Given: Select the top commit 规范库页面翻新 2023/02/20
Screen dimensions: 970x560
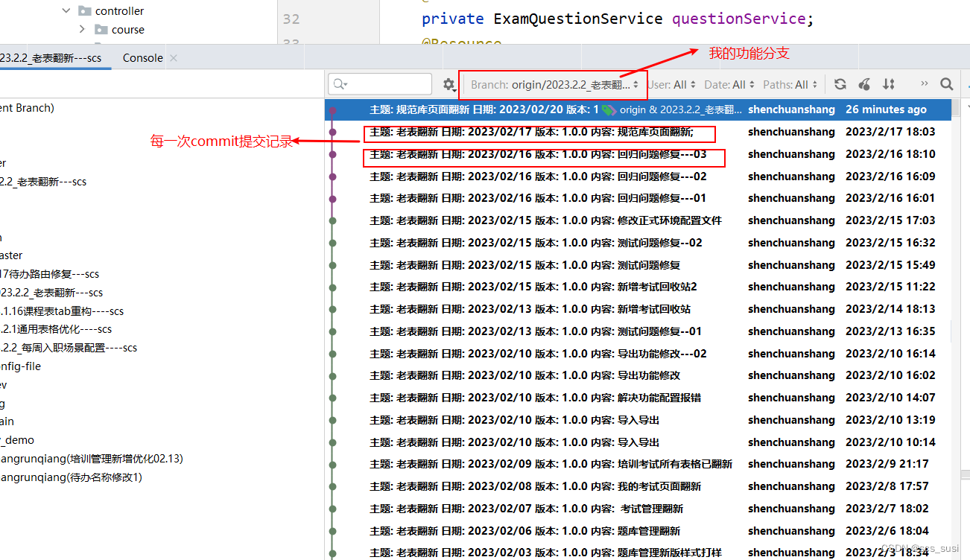Looking at the screenshot, I should 638,109.
